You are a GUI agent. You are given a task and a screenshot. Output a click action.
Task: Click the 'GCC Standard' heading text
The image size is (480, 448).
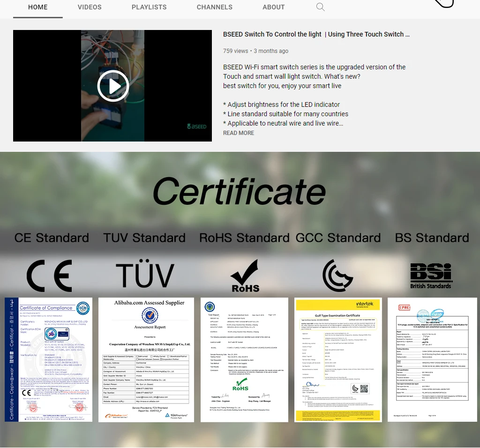tap(338, 238)
